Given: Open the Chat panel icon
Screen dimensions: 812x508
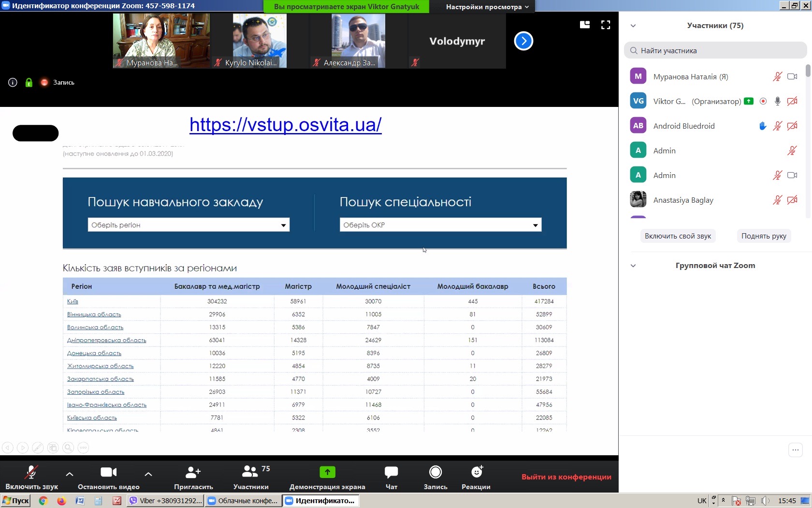Looking at the screenshot, I should (x=391, y=472).
